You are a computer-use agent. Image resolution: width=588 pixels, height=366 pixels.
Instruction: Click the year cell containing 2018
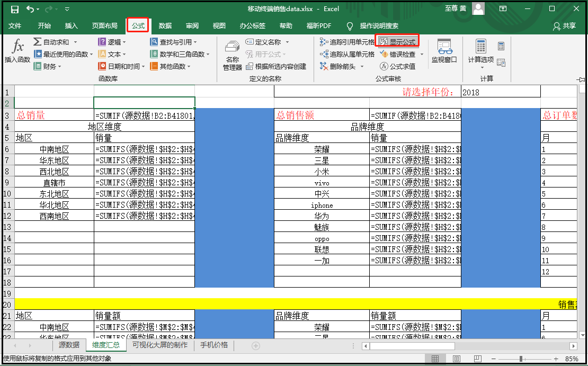tap(501, 92)
